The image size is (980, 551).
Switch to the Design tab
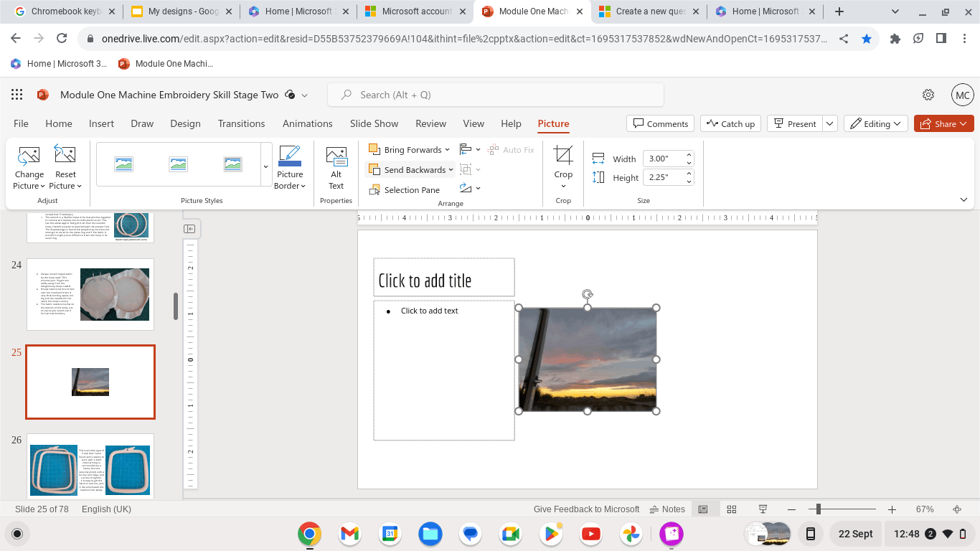185,123
